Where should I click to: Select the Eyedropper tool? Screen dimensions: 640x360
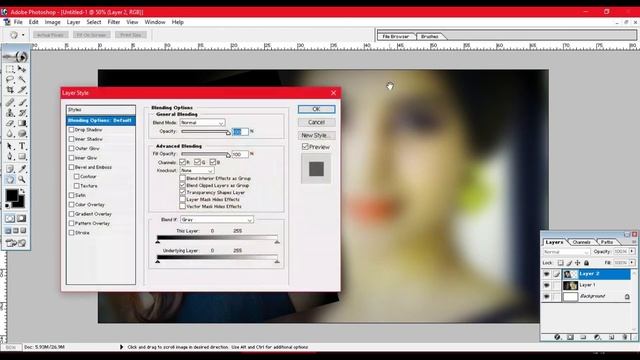22,169
